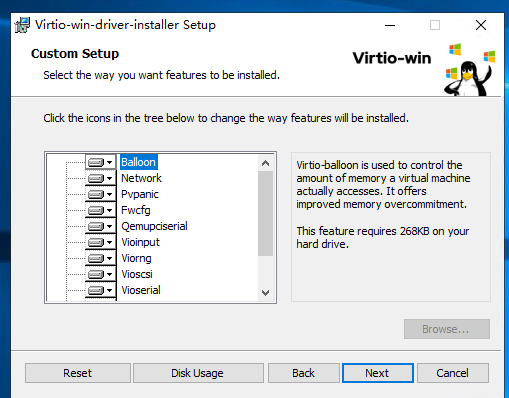This screenshot has height=398, width=509.
Task: Minimize the Virtio-win-driver-installer Setup window
Action: coord(390,25)
